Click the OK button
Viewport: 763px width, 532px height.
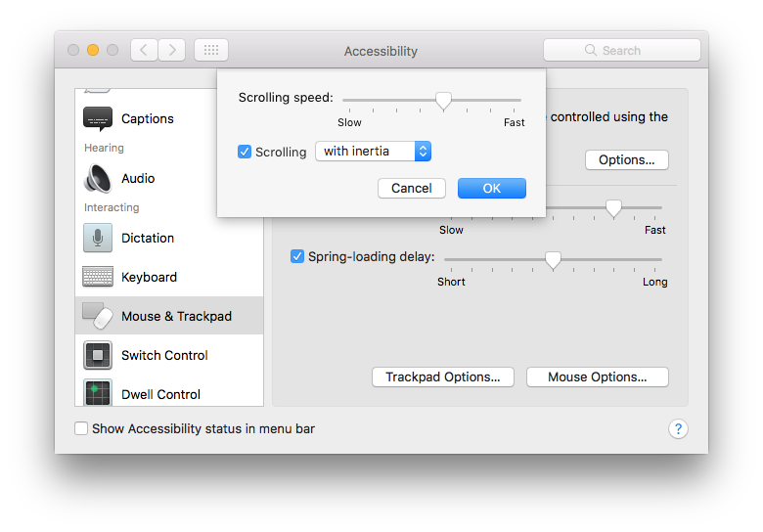coord(491,188)
